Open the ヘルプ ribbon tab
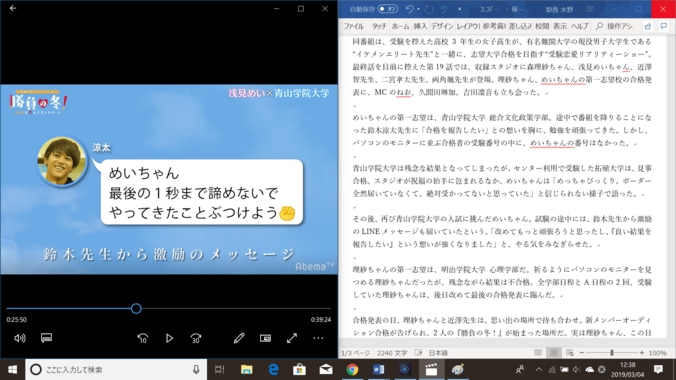 (x=580, y=26)
